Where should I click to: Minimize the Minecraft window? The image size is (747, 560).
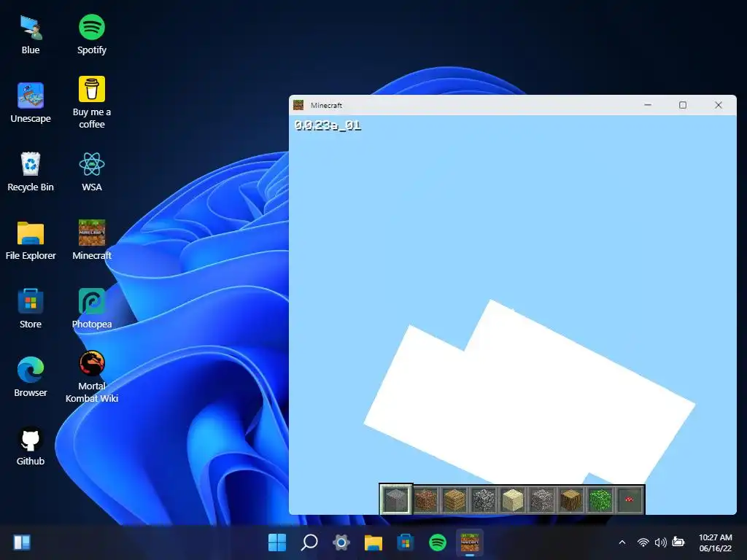click(x=648, y=105)
